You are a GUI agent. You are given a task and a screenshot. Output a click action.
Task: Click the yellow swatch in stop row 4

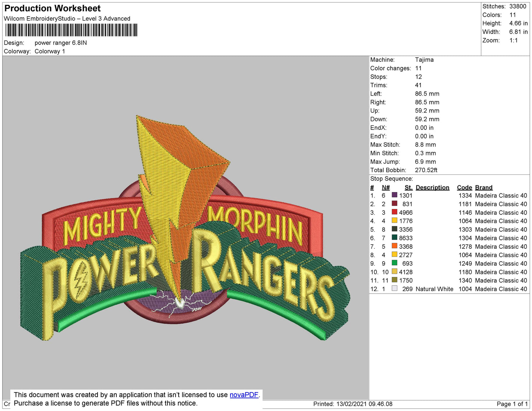394,220
